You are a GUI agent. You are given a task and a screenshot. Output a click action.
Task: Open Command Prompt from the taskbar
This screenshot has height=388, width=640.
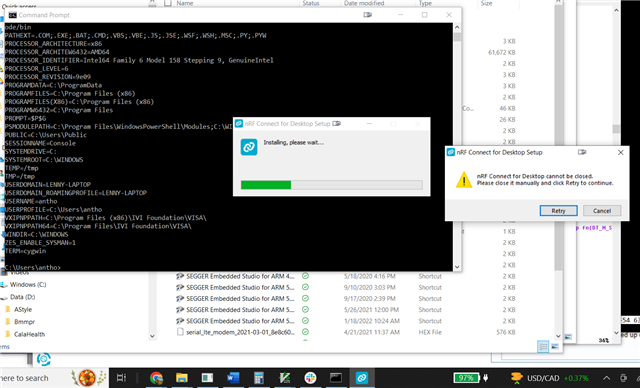coord(336,378)
